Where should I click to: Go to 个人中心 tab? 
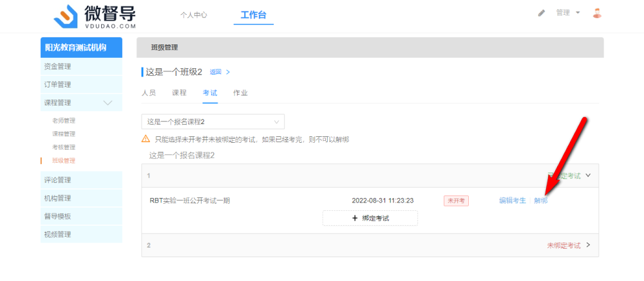(193, 15)
